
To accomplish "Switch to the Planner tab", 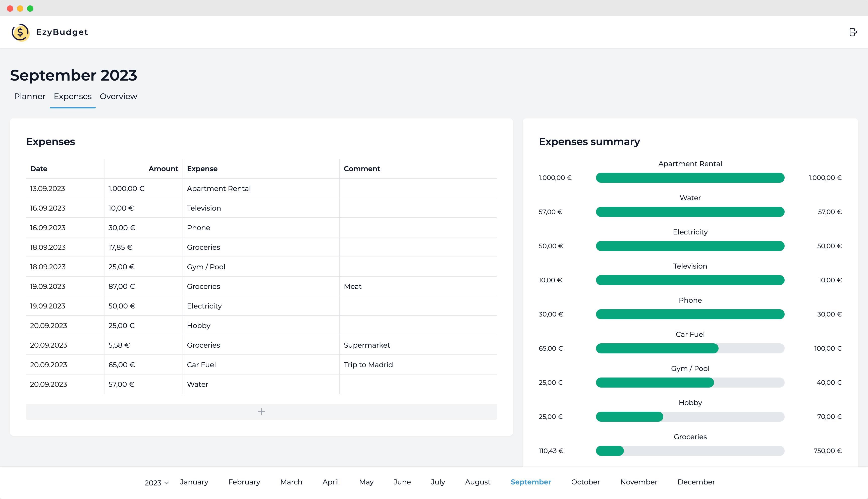I will coord(29,96).
